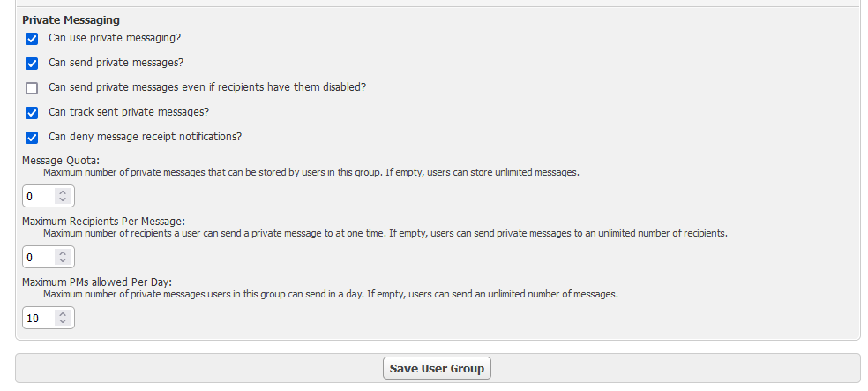Uncheck 'Can deny message receipt notifications?'

point(33,138)
